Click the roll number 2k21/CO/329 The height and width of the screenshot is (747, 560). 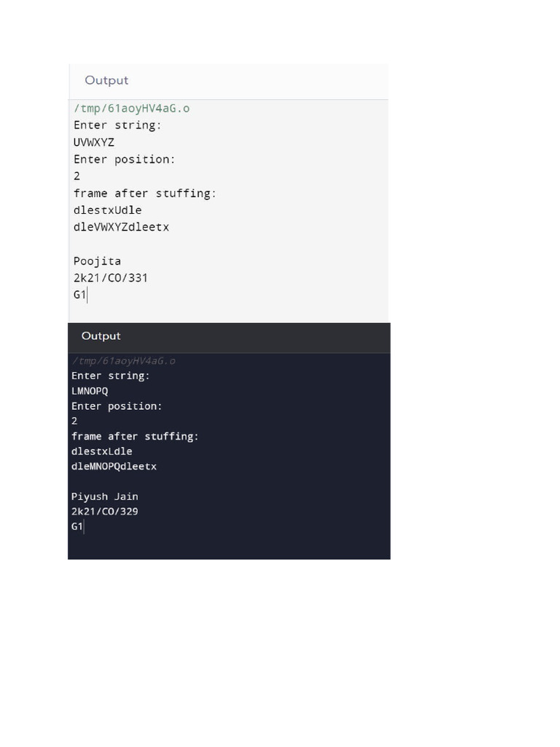(104, 511)
